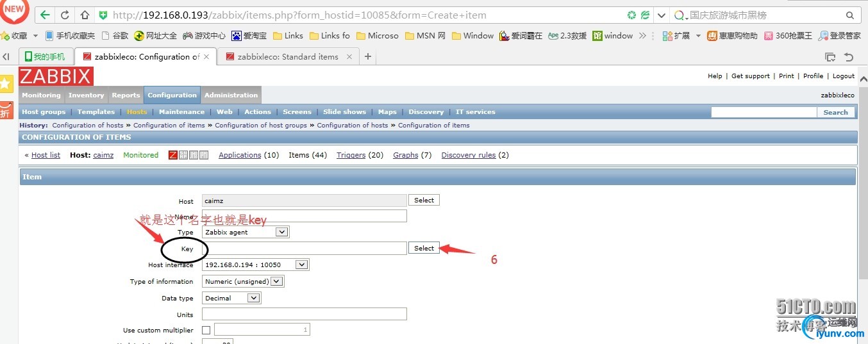The width and height of the screenshot is (868, 344).
Task: Open the Data type dropdown (Decimal)
Action: pos(231,298)
